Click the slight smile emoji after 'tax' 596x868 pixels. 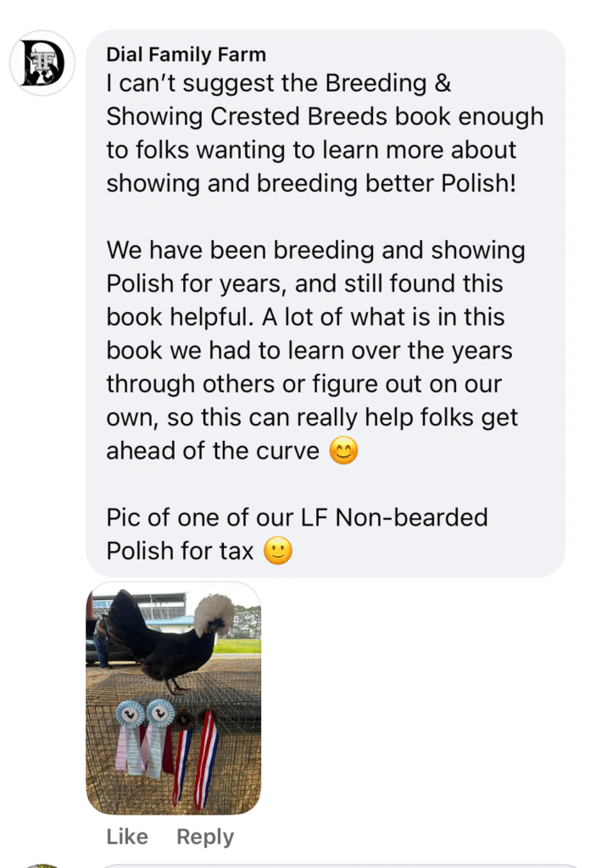coord(277,550)
